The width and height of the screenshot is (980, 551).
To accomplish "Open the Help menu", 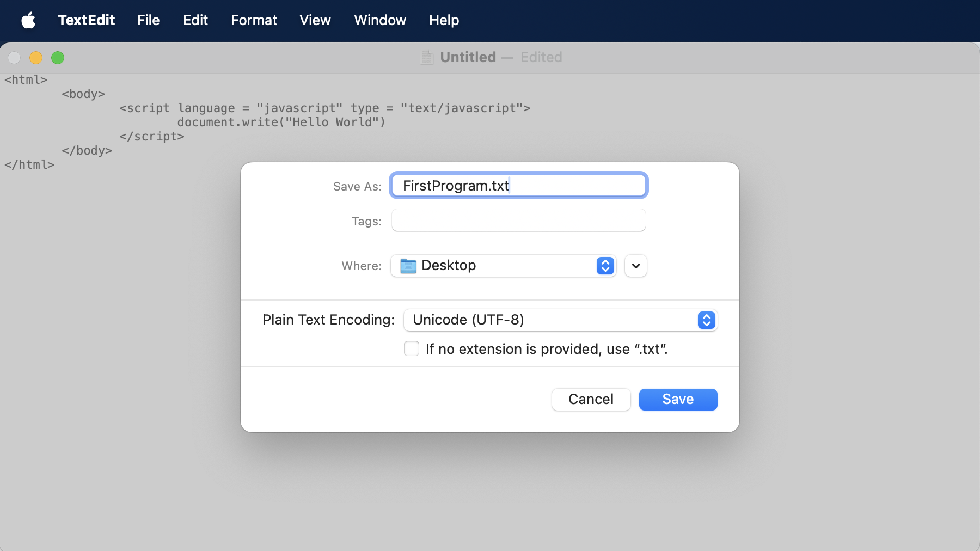I will [x=444, y=20].
